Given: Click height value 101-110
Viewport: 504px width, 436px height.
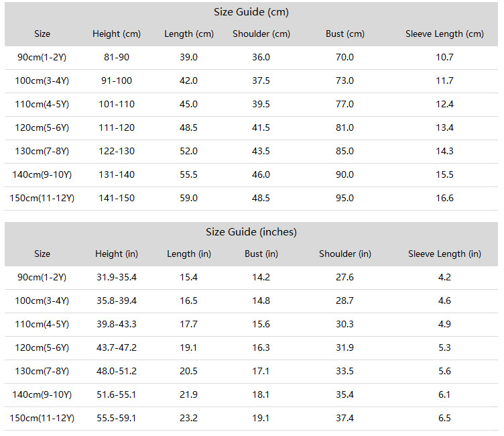Looking at the screenshot, I should [117, 104].
